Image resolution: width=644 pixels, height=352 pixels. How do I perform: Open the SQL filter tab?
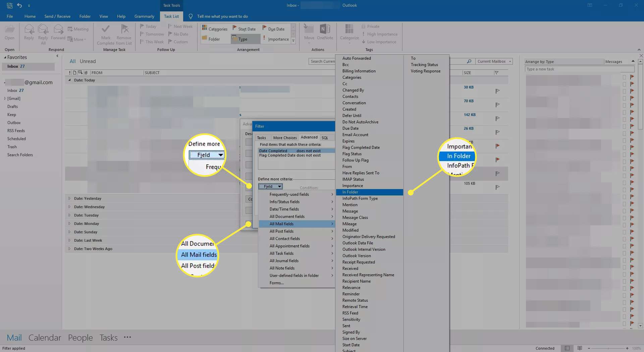pos(325,138)
